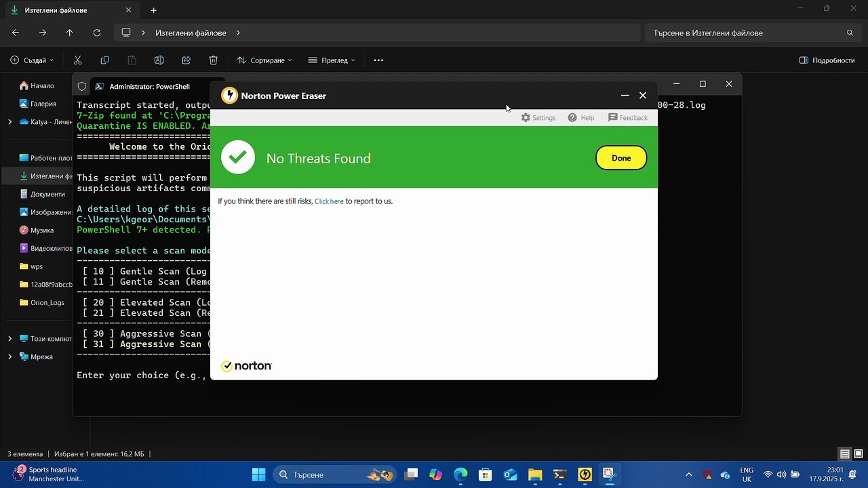Open Работен плот in the sidebar

(x=45, y=158)
